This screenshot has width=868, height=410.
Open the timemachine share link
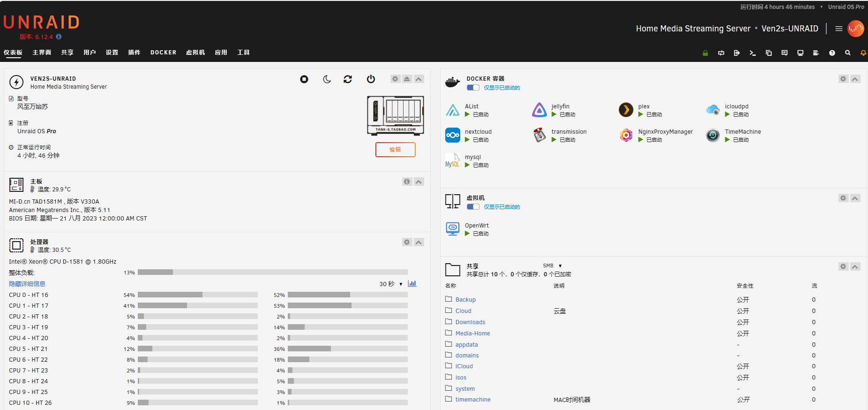[473, 400]
